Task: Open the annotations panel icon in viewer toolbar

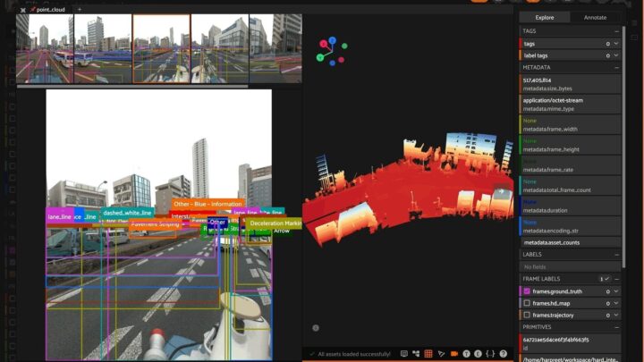Action: [404, 354]
